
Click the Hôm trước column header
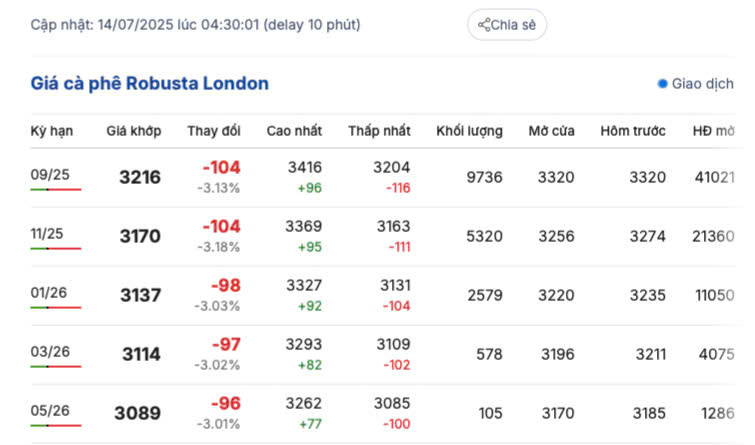coord(632,131)
